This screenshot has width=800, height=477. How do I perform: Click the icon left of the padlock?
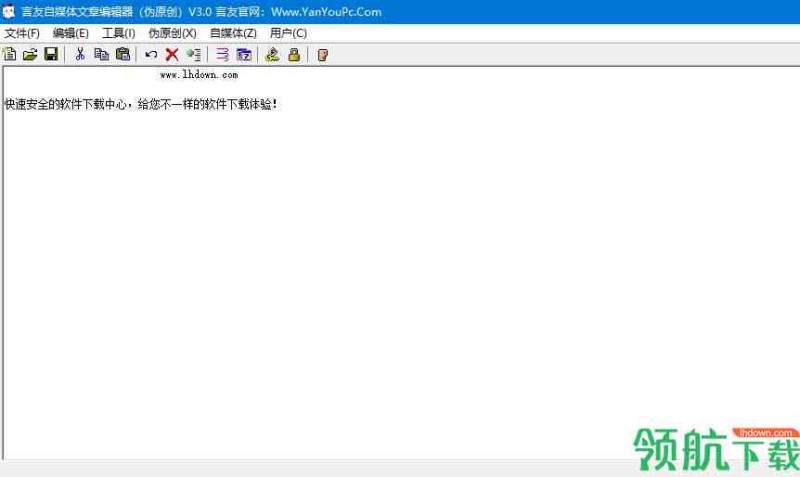[x=272, y=55]
